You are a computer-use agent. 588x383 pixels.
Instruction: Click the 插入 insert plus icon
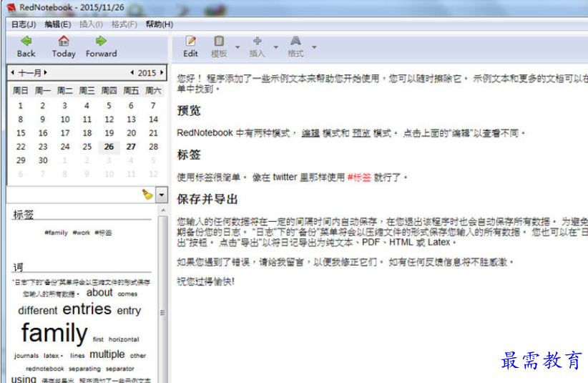[258, 41]
